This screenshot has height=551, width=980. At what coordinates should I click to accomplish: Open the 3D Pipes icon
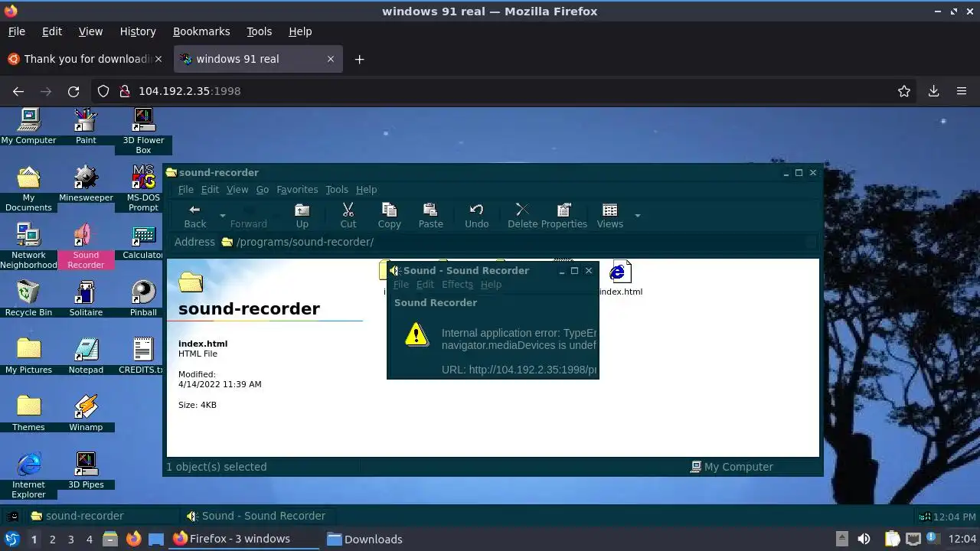click(x=86, y=471)
